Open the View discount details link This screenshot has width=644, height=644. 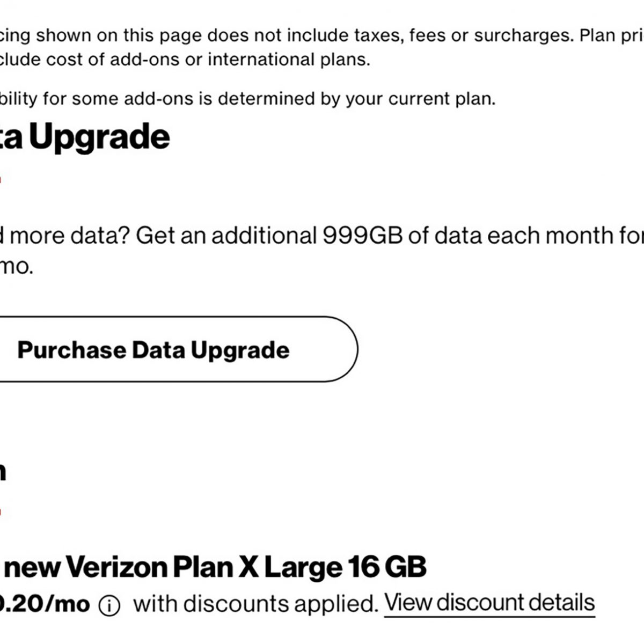point(489,603)
